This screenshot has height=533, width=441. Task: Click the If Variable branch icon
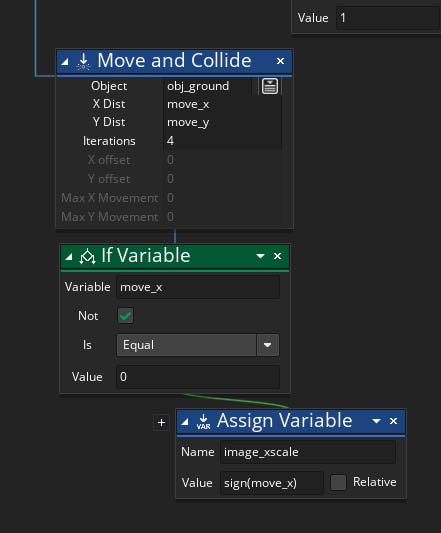point(87,256)
